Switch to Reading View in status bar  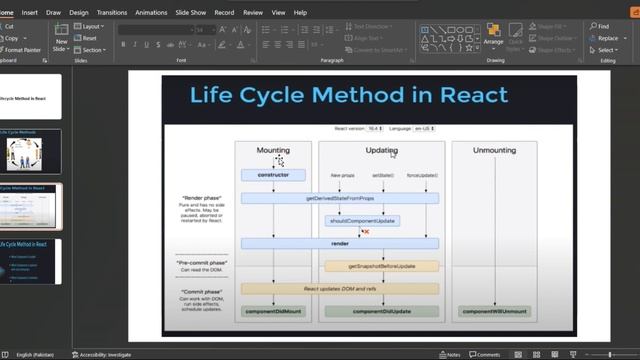[555, 355]
